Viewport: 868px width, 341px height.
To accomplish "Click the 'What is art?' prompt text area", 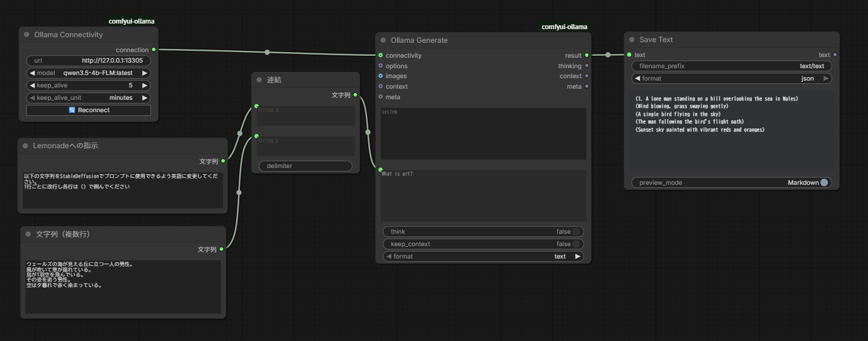I will [x=484, y=195].
